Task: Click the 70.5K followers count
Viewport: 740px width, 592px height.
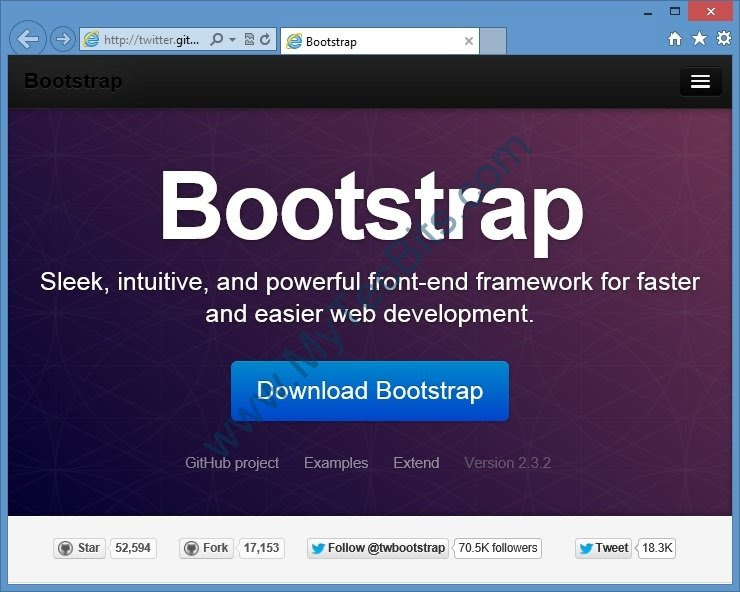Action: click(498, 548)
